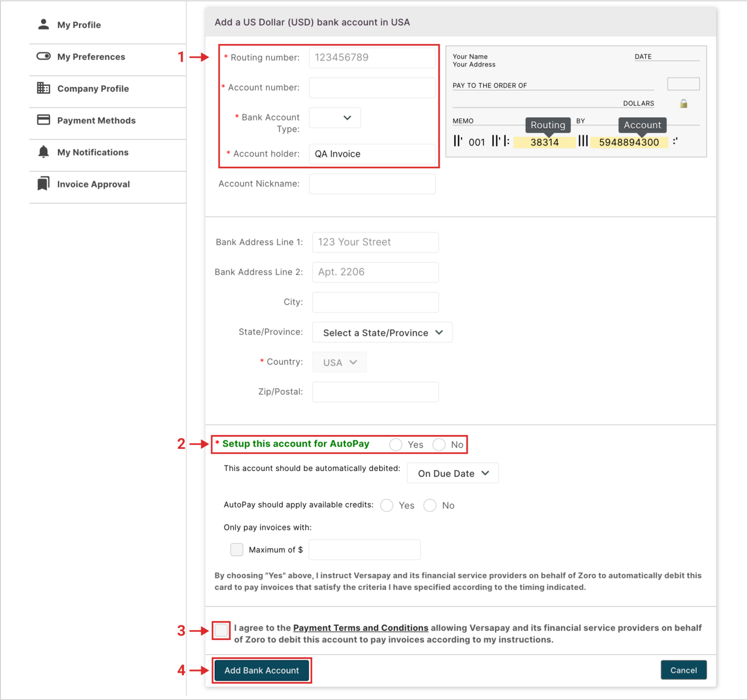
Task: Click the My Preferences toggle icon
Action: point(43,56)
